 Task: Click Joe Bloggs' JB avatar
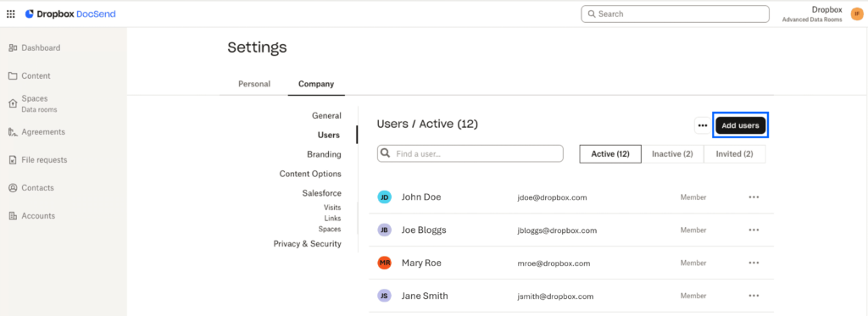pyautogui.click(x=384, y=230)
